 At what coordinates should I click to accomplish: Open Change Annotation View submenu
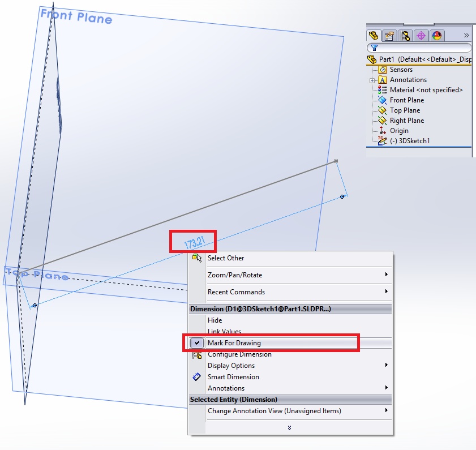(x=274, y=411)
